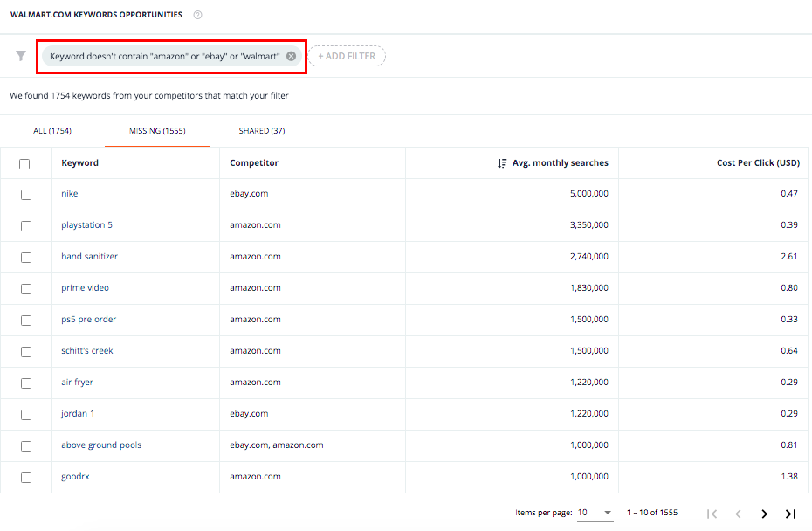The width and height of the screenshot is (812, 531).
Task: Go to the next page
Action: pos(764,514)
